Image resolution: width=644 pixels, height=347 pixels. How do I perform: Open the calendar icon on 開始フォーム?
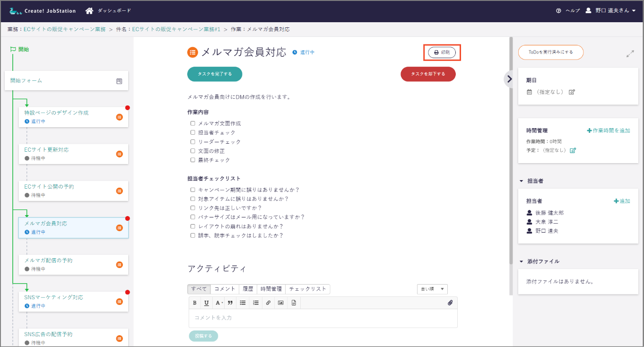point(119,81)
